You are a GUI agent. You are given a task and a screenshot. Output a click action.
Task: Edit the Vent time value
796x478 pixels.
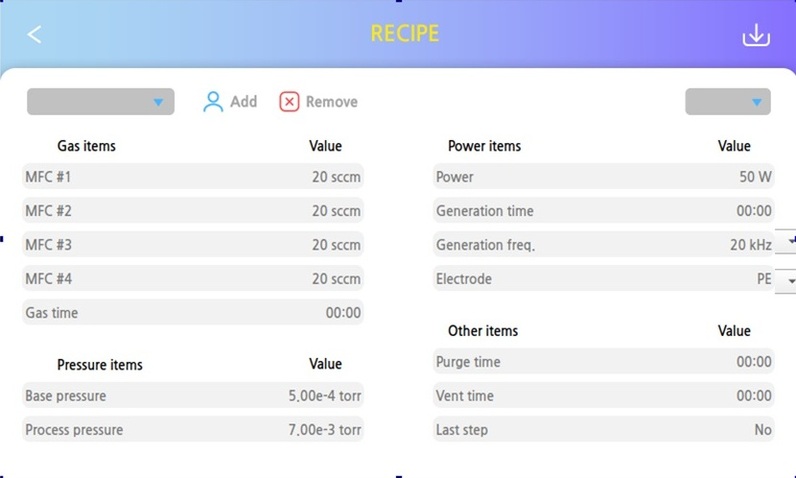coord(754,395)
